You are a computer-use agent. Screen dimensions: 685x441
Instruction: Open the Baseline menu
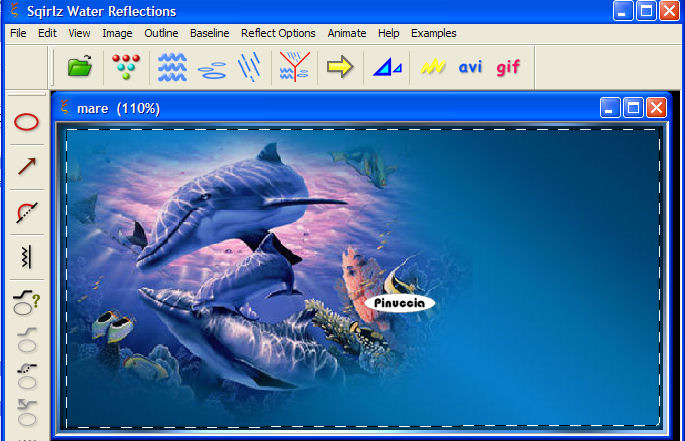[210, 33]
